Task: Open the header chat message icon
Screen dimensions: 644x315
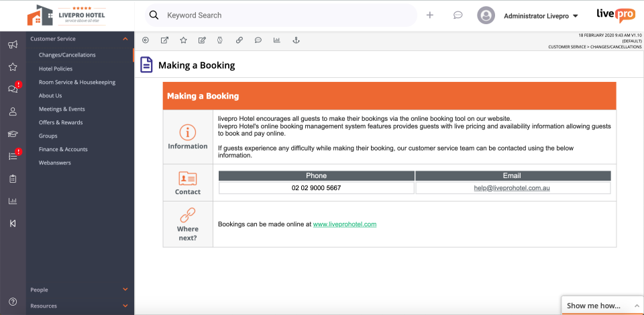Action: pos(458,15)
